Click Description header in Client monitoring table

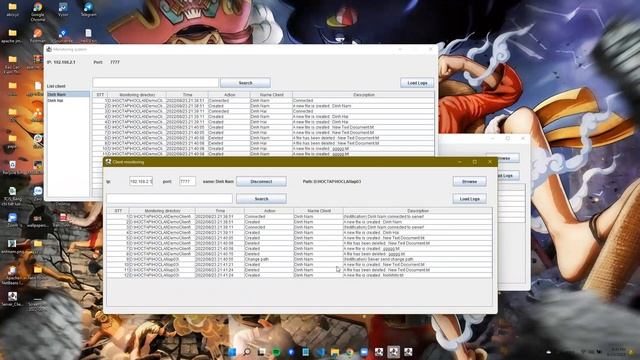[418, 211]
